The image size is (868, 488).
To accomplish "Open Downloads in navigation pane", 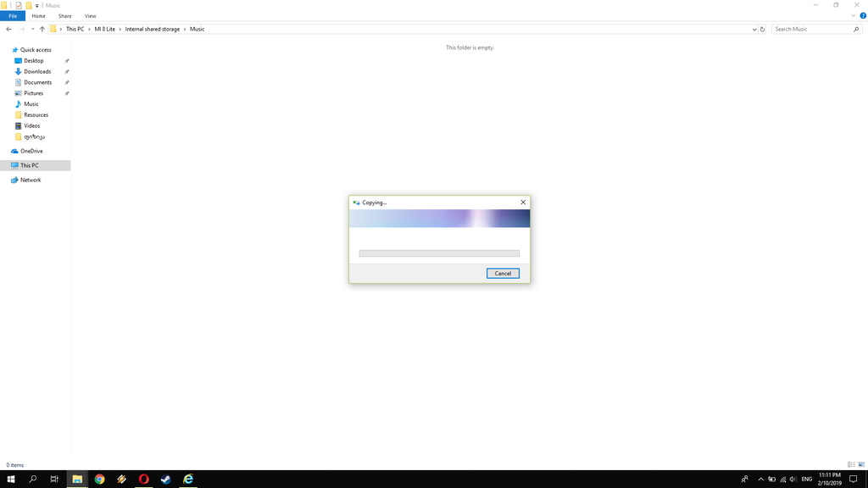I will click(x=37, y=71).
